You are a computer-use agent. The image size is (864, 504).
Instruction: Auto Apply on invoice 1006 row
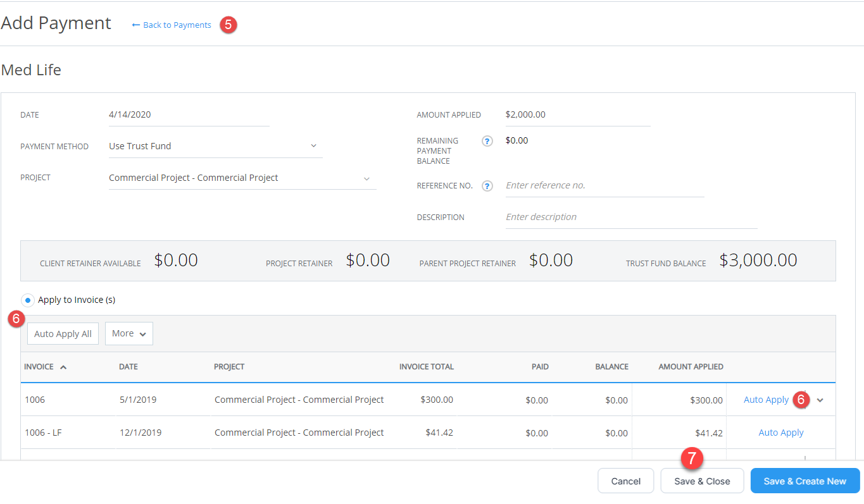pos(766,400)
